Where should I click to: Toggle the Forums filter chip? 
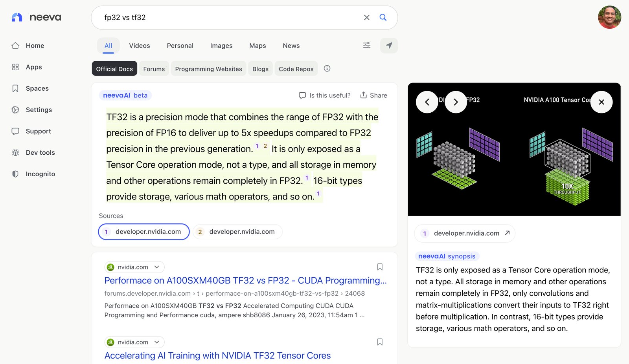point(154,69)
